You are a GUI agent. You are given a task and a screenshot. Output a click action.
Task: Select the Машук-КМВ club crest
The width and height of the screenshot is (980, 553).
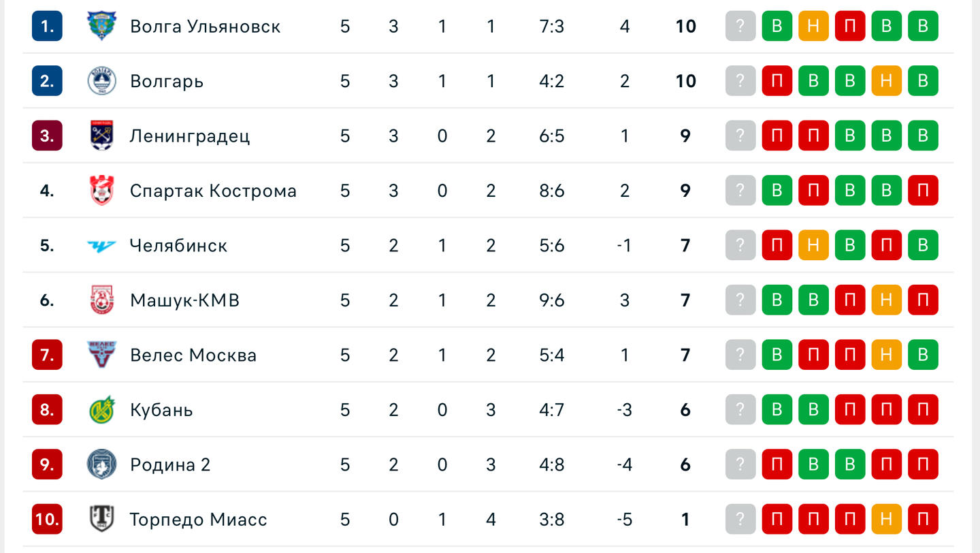[102, 300]
